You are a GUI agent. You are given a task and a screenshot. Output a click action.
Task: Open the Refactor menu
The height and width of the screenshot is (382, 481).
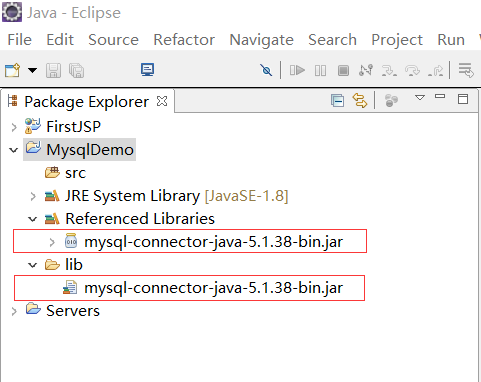184,40
